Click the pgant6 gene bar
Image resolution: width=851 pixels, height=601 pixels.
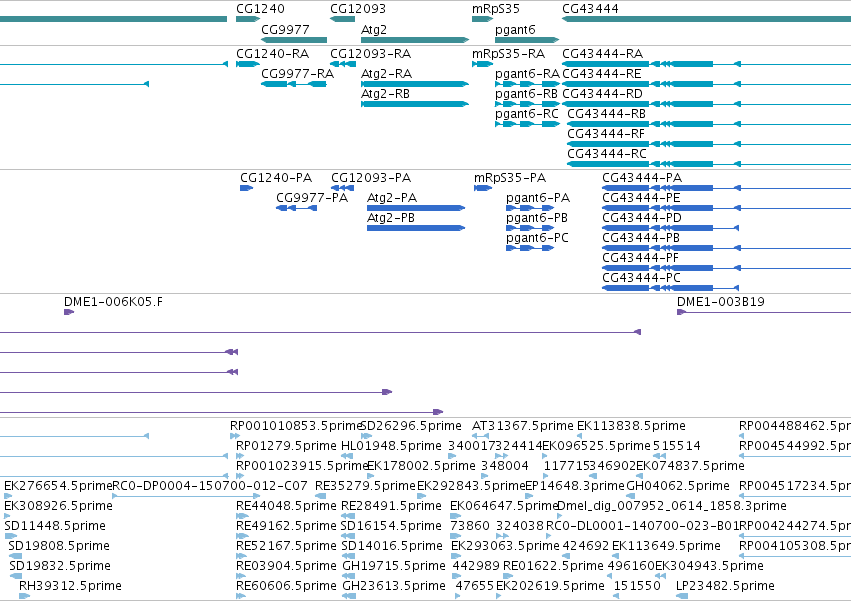(x=527, y=40)
